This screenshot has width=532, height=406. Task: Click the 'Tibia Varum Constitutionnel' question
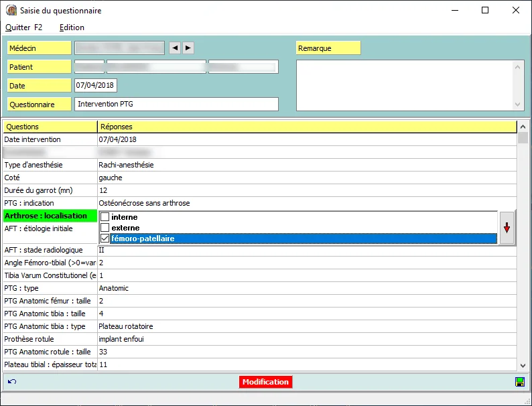[50, 275]
